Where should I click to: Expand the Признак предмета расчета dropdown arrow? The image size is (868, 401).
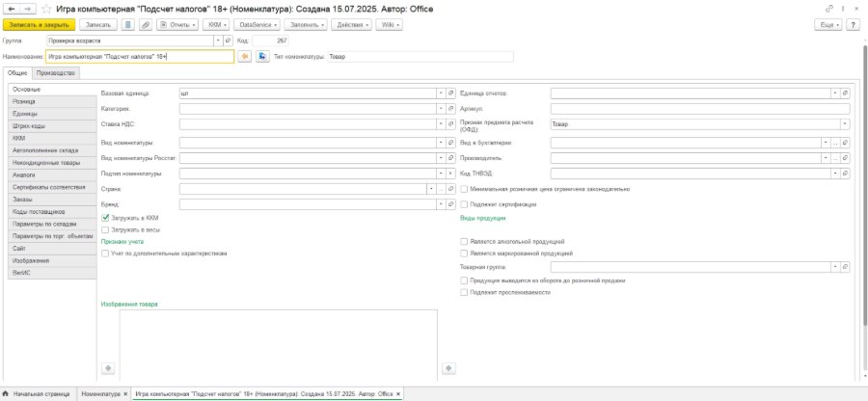tap(845, 124)
